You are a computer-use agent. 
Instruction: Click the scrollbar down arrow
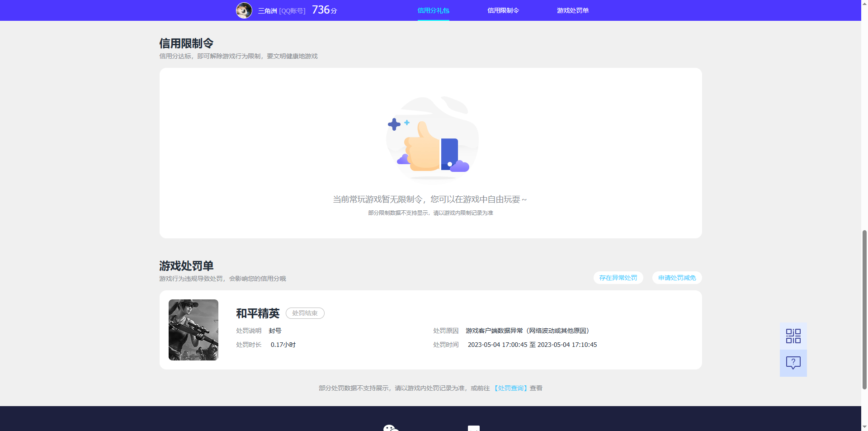coord(864,426)
